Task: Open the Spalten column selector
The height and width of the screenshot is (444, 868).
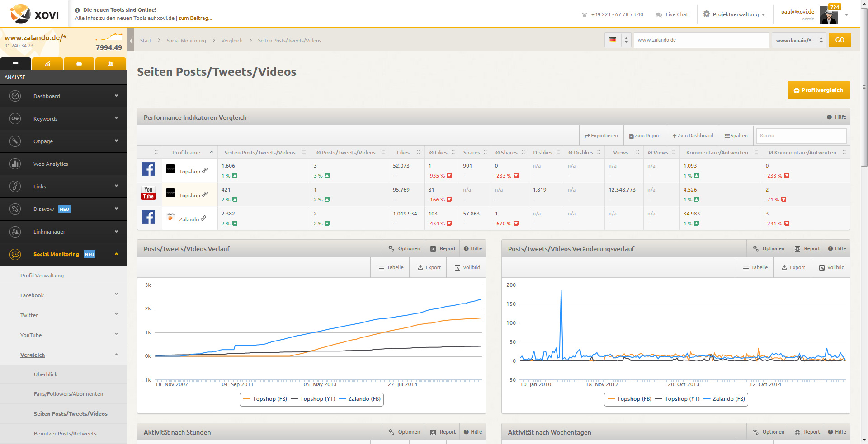Action: pyautogui.click(x=736, y=136)
